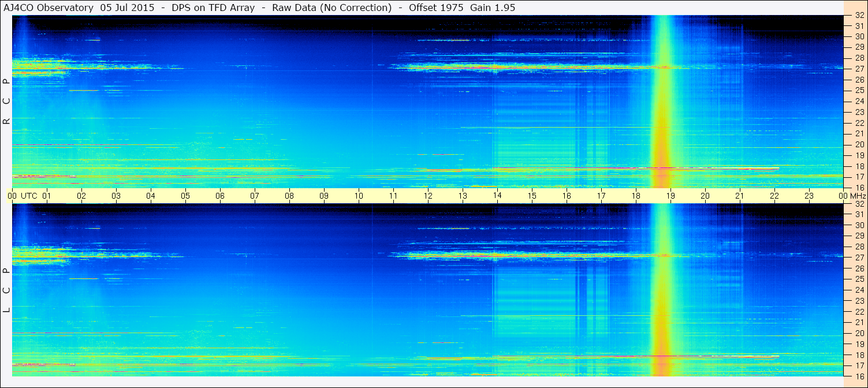Click the 27 MHz label on LCP scale
The image size is (868, 388).
point(859,258)
